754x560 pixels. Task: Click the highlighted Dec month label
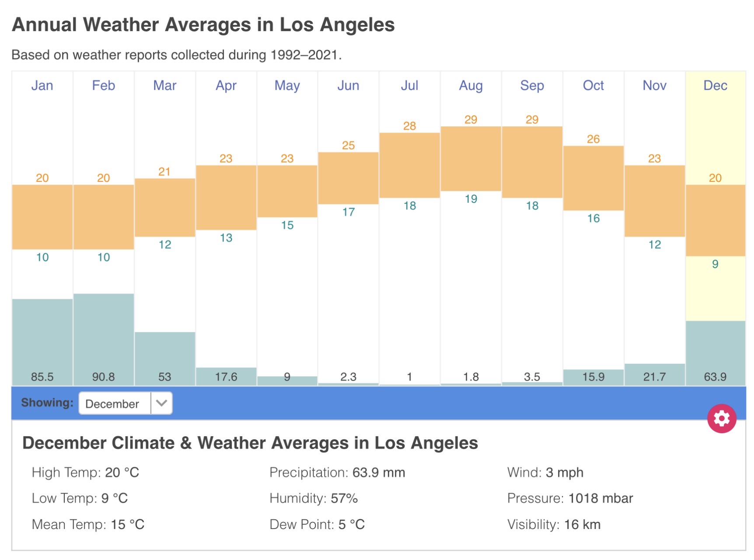[x=715, y=85]
